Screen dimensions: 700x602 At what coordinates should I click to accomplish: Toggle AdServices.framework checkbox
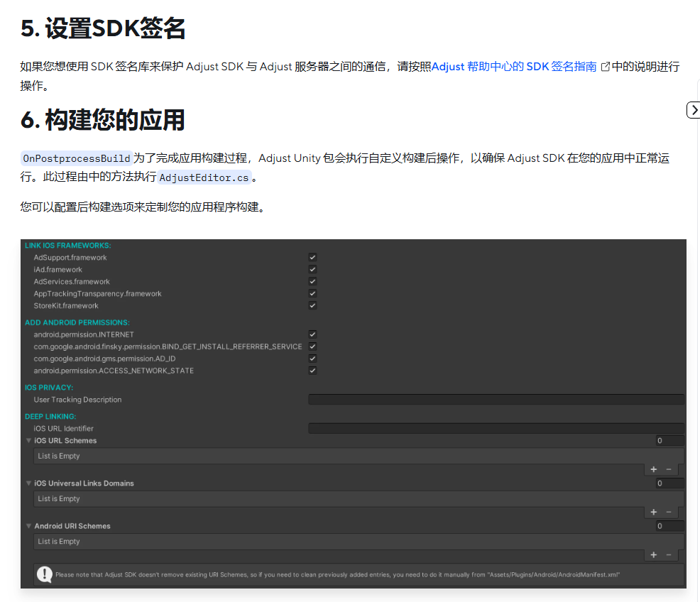coord(312,282)
